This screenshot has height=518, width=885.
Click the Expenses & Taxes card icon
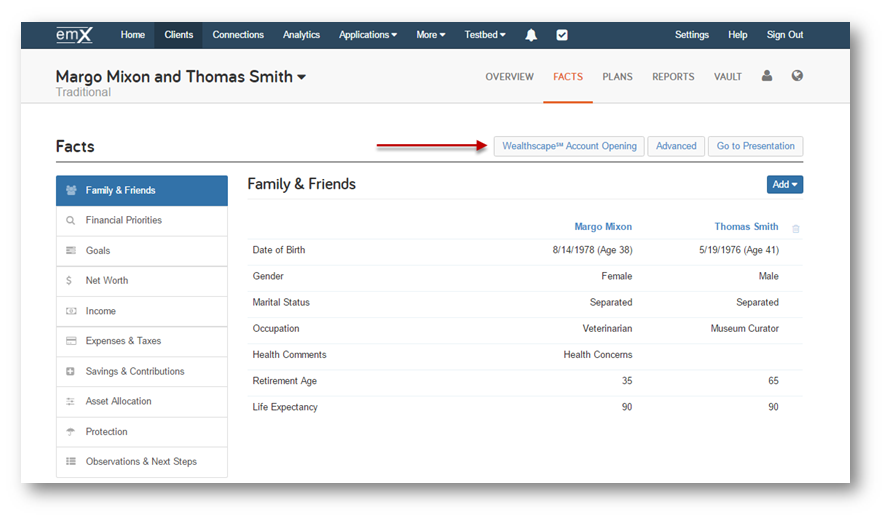71,341
